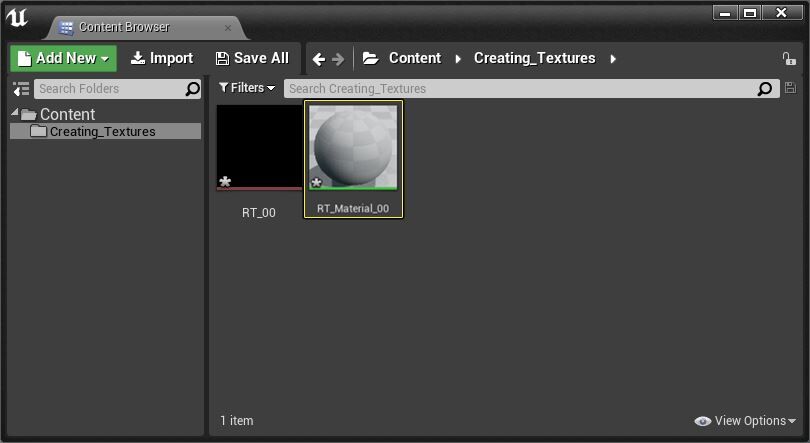Screen dimensions: 810x443
Task: Open the Add New dropdown
Action: coord(64,58)
